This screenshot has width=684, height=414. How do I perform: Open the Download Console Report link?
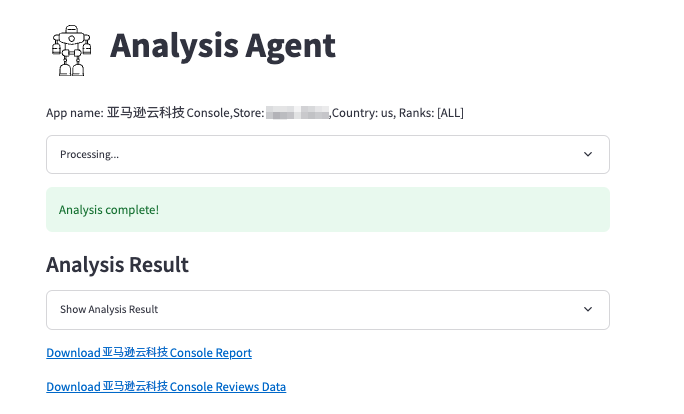[149, 352]
